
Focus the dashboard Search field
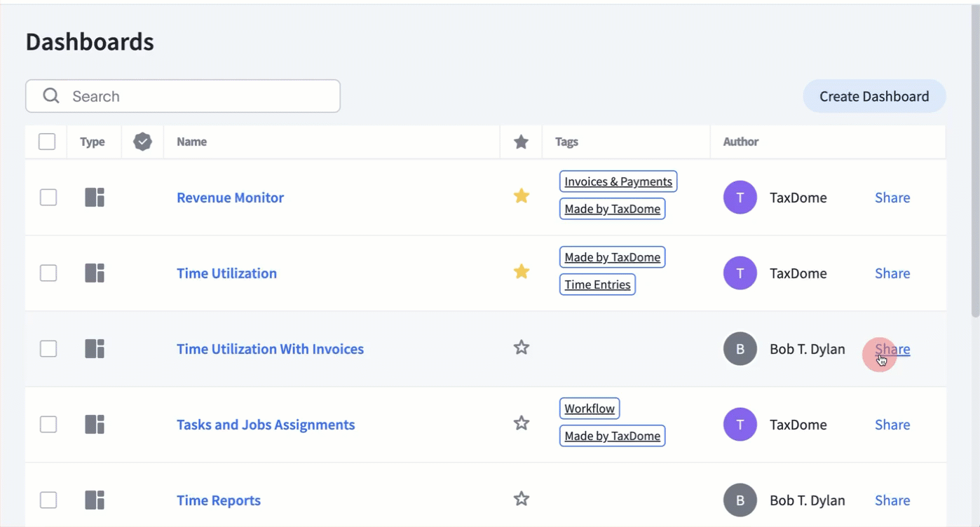(196, 97)
